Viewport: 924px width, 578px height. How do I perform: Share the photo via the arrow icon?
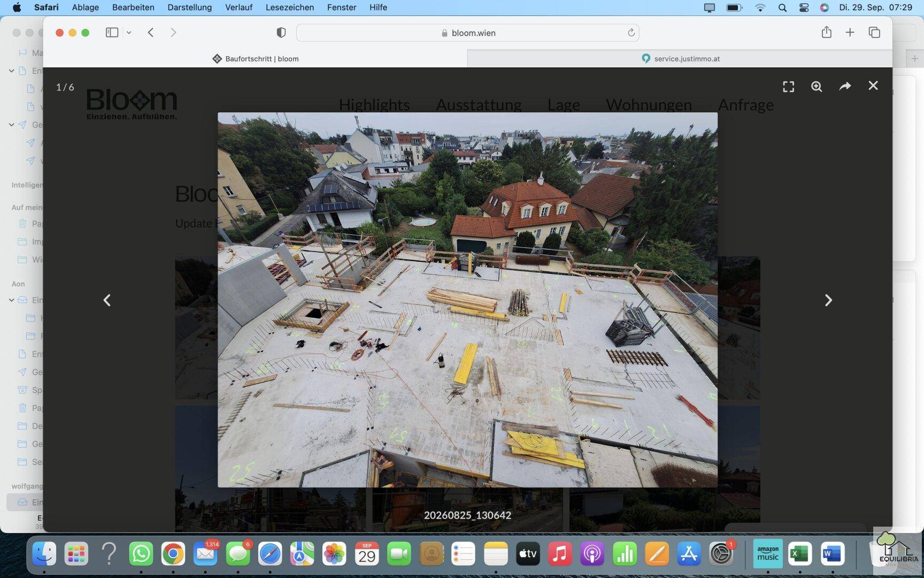click(845, 86)
